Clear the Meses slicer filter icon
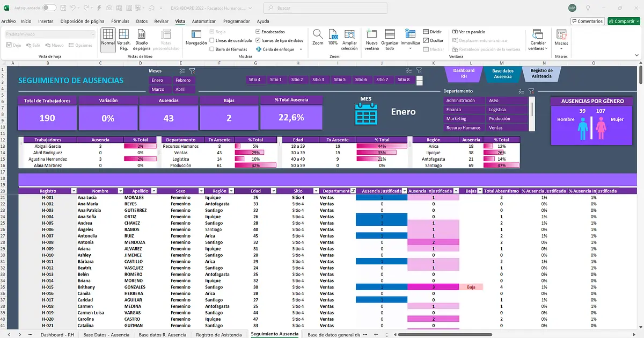This screenshot has width=644, height=338. pos(192,71)
